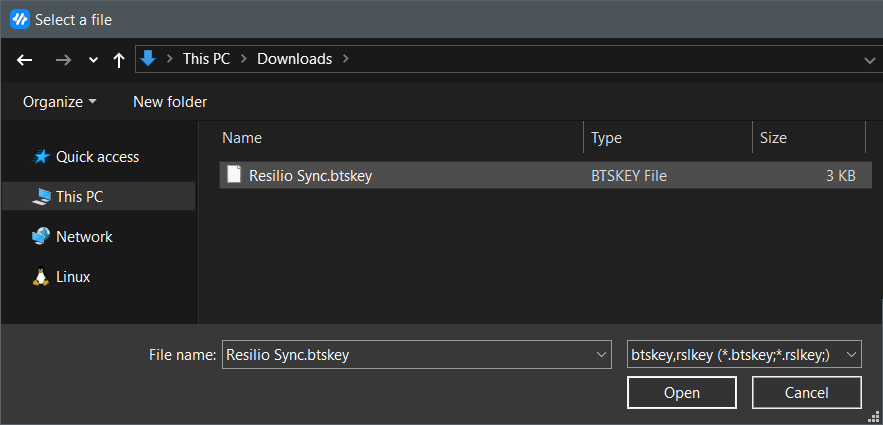Click the Cancel button
The height and width of the screenshot is (425, 883).
tap(806, 392)
